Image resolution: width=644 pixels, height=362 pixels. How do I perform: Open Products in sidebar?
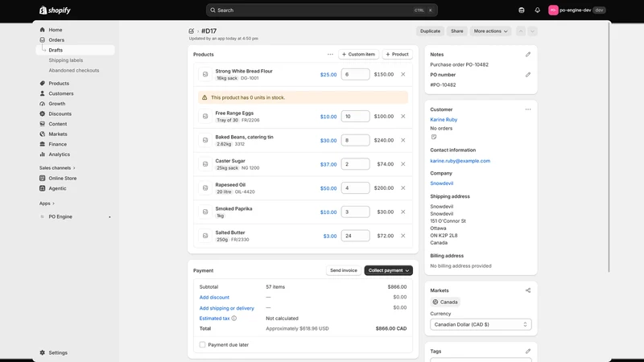coord(75,84)
